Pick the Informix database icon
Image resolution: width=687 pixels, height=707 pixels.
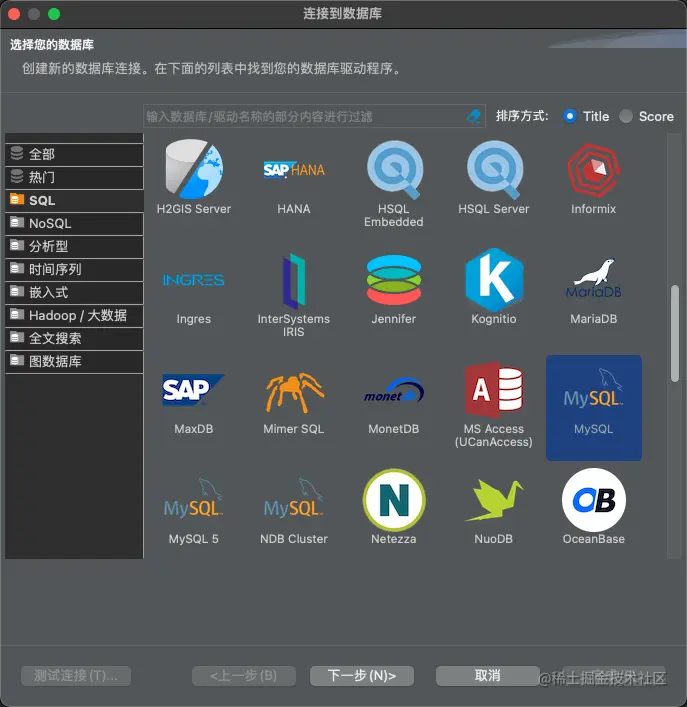coord(593,170)
